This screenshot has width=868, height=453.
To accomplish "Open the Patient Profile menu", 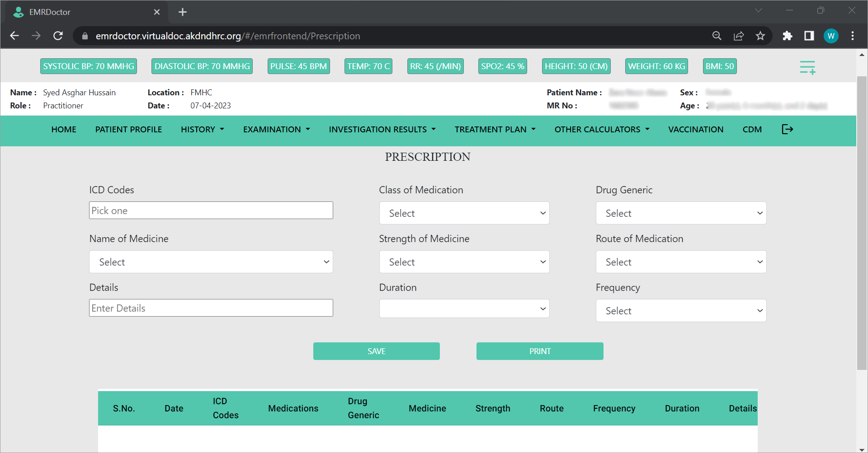I will (128, 129).
